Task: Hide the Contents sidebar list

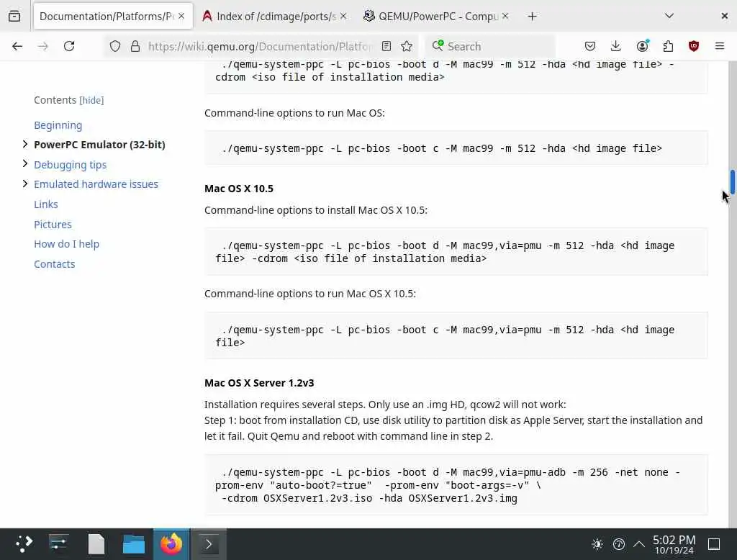Action: 91,100
